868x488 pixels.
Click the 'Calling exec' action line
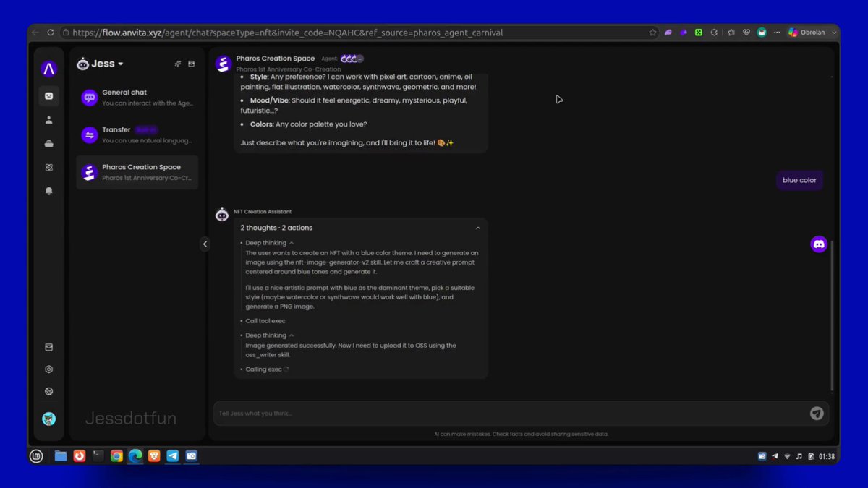point(265,369)
